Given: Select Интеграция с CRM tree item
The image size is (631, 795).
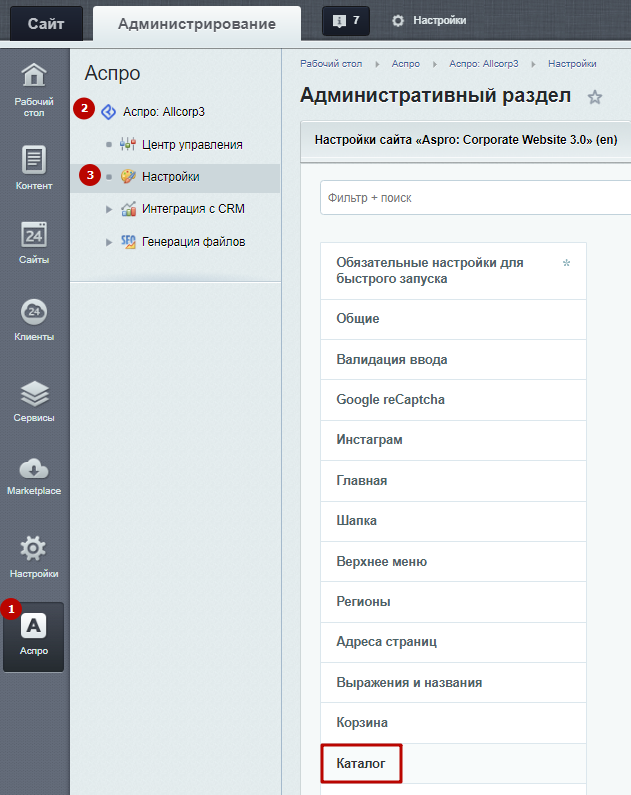Looking at the screenshot, I should [193, 209].
